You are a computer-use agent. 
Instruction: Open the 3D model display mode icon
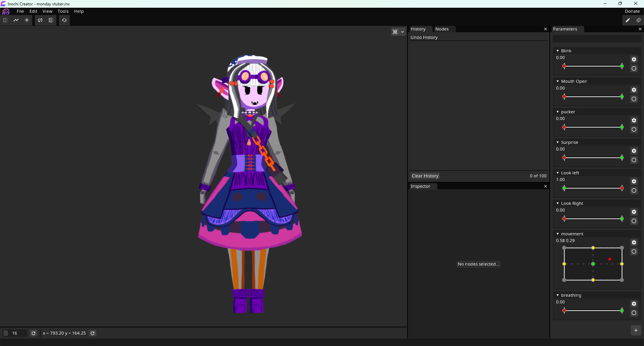click(x=395, y=32)
